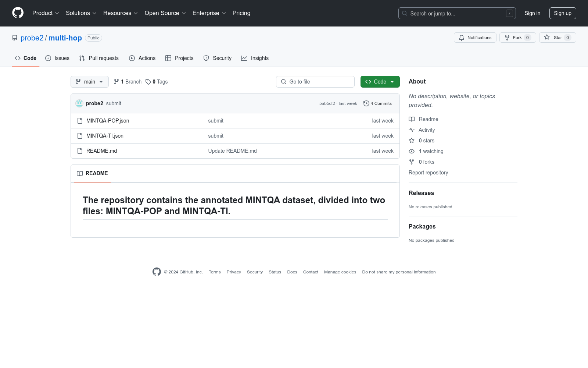Screen dimensions: 588x368
Task: Open the MINTQA-TI.json file
Action: [x=105, y=136]
